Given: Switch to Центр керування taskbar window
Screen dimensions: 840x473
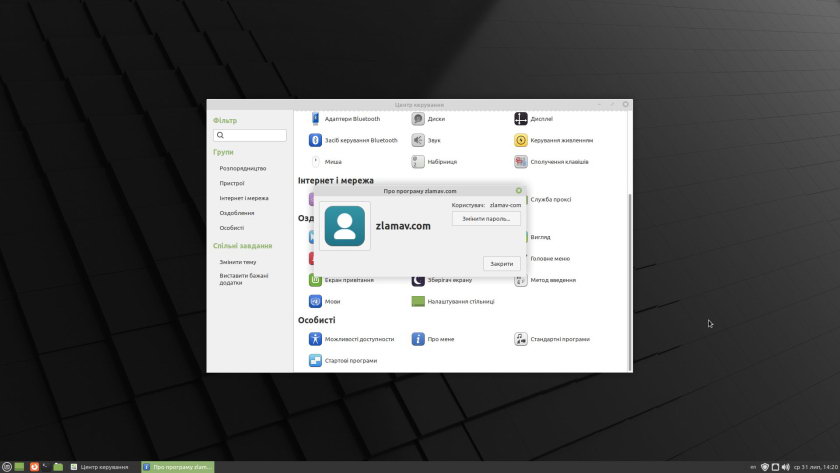Looking at the screenshot, I should pos(101,467).
